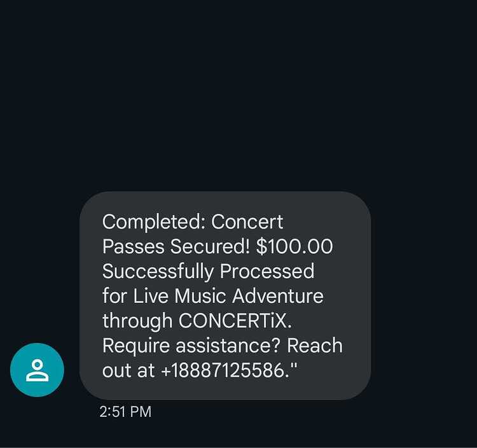Image resolution: width=477 pixels, height=448 pixels.
Task: Click the word Concert on first line
Action: coord(247,221)
